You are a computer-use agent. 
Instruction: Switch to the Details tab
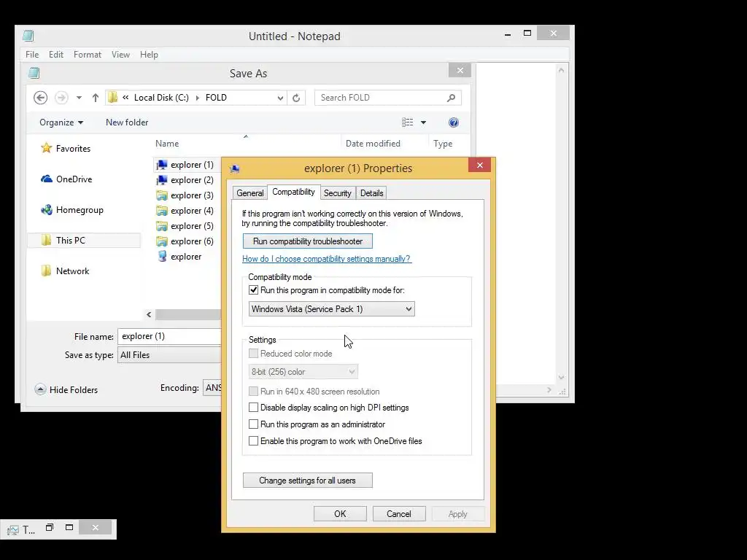tap(371, 192)
